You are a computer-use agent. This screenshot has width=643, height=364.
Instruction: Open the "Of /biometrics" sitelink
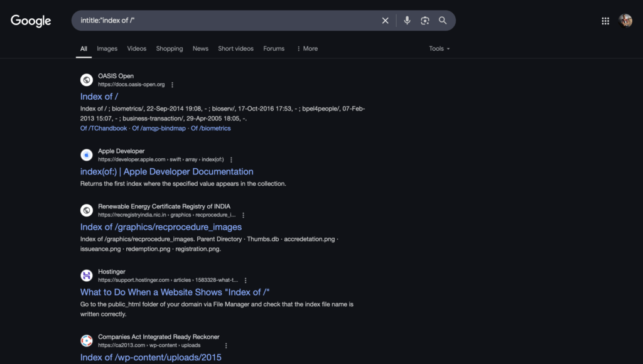tap(211, 128)
